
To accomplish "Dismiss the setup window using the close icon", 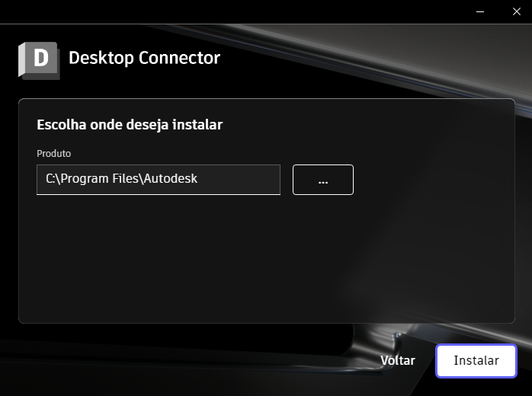I will [517, 11].
